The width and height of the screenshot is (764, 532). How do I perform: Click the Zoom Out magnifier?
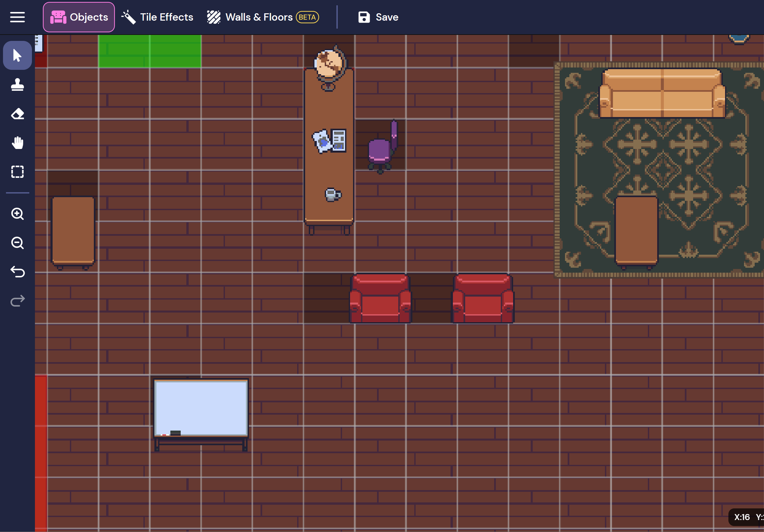17,243
